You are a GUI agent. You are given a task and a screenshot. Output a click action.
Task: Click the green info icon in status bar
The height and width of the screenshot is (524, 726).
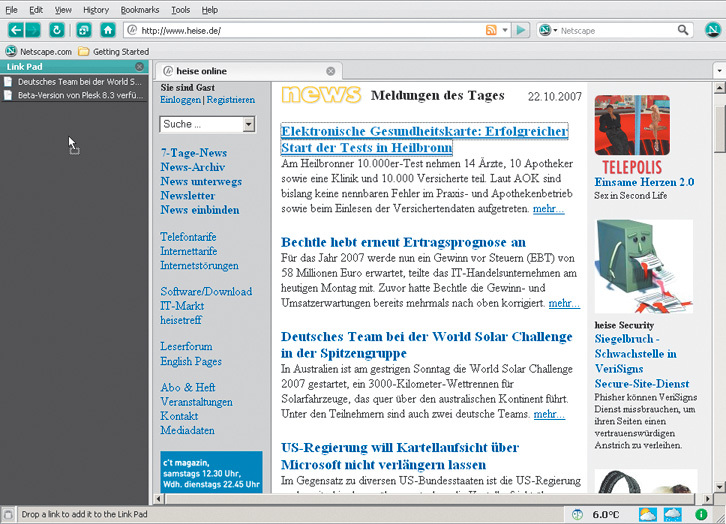(x=701, y=514)
